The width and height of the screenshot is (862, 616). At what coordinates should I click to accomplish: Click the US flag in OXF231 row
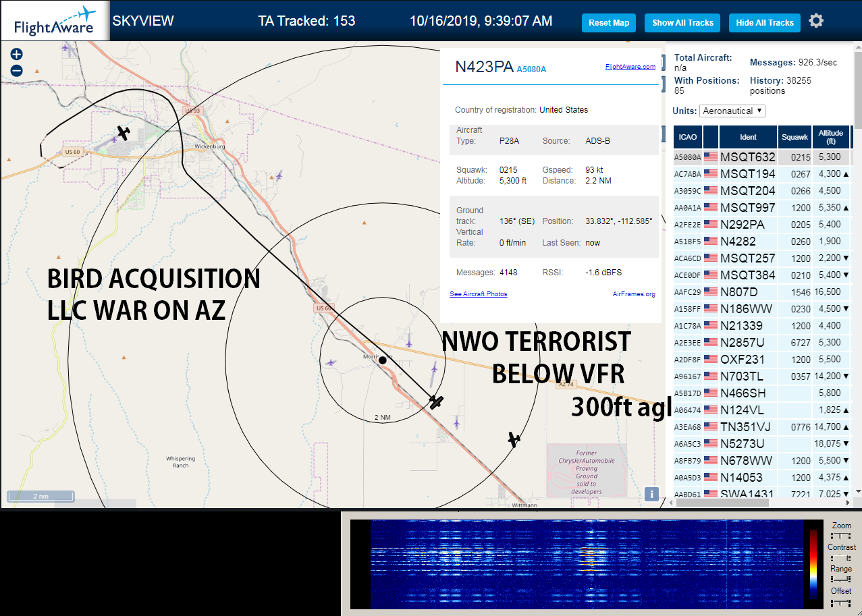tap(711, 360)
